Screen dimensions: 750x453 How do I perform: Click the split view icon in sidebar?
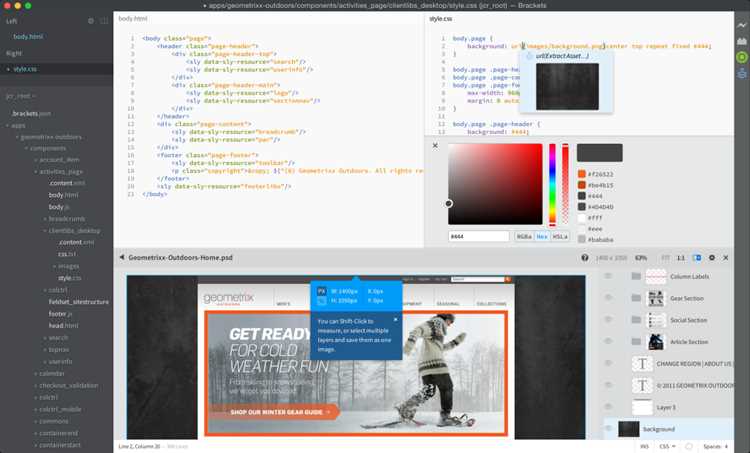click(x=104, y=21)
